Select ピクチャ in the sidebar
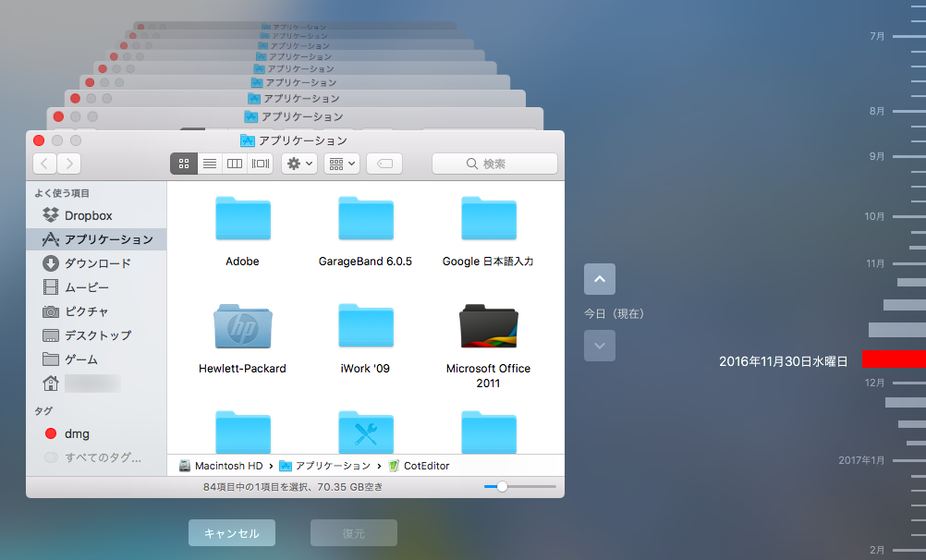This screenshot has width=926, height=560. tap(96, 311)
